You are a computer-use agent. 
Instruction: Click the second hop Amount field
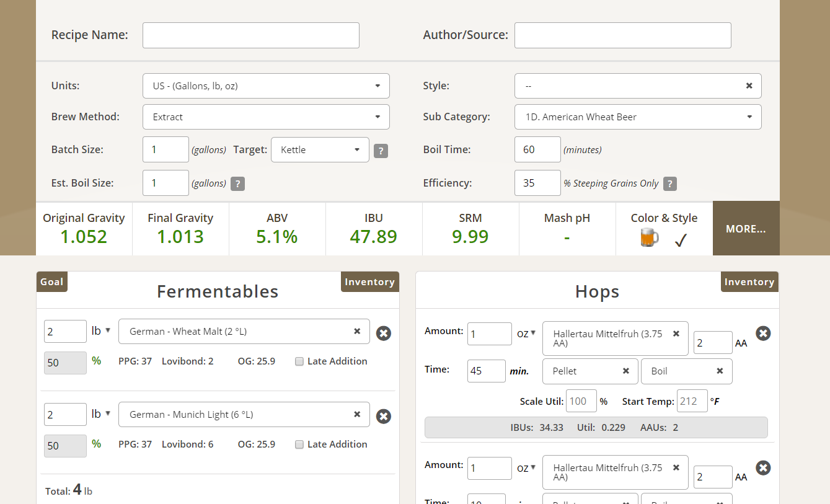pos(490,468)
